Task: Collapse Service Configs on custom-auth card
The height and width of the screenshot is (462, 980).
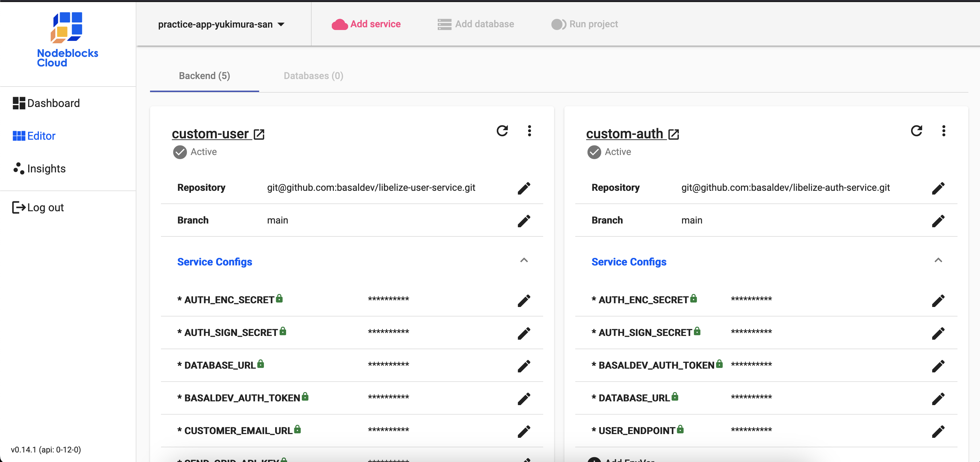Action: point(938,260)
